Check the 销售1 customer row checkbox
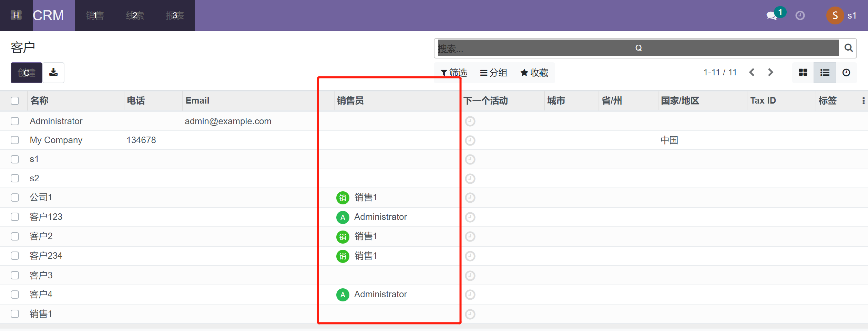The image size is (868, 331). pyautogui.click(x=15, y=314)
